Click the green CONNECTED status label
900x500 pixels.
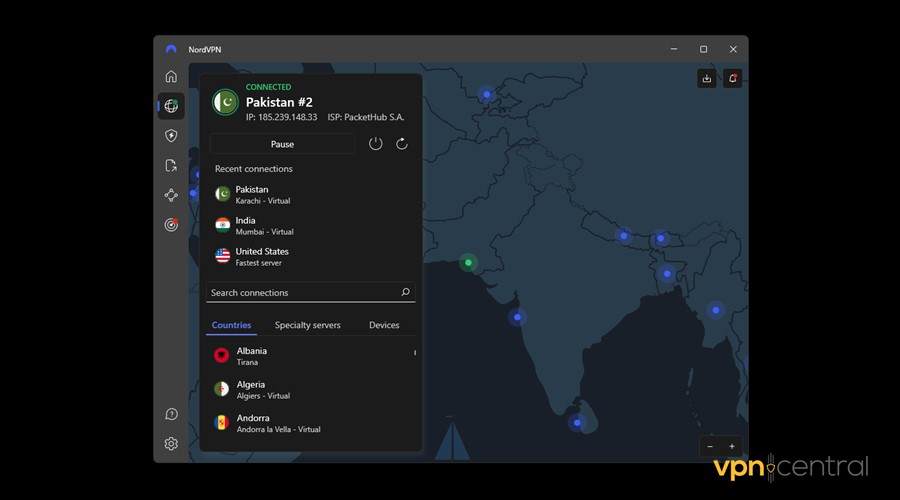(268, 87)
